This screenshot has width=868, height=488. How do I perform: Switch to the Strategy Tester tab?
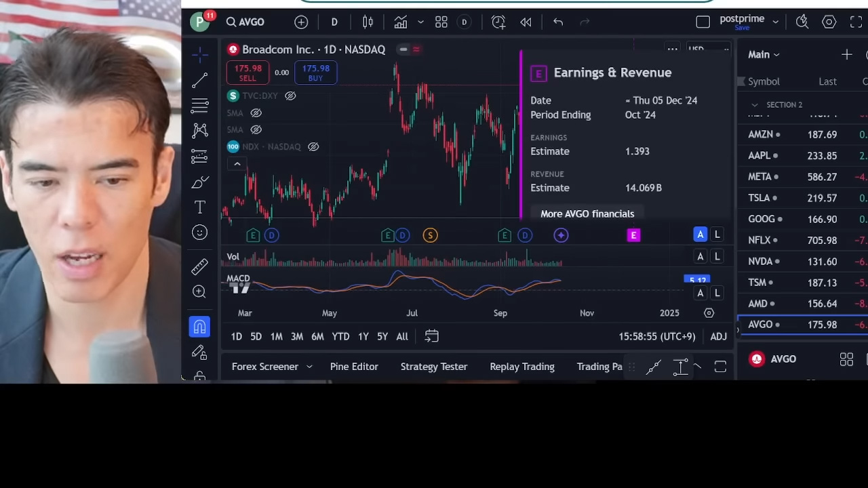pyautogui.click(x=433, y=367)
